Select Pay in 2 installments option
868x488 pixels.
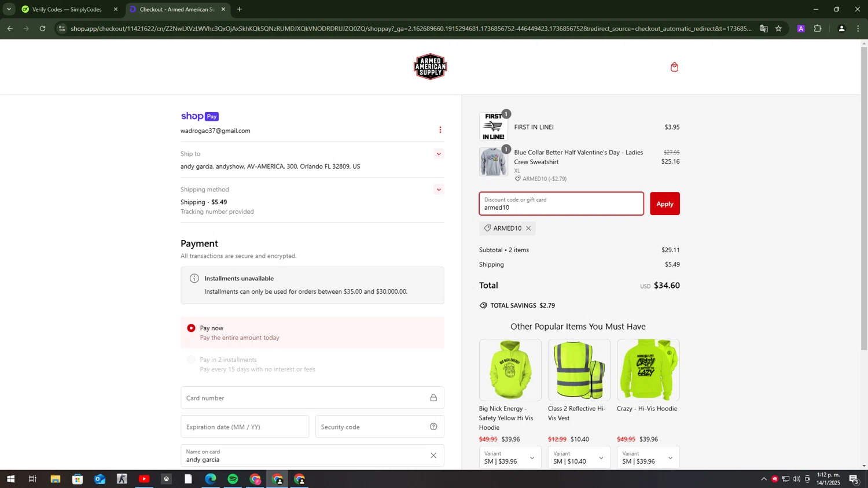pyautogui.click(x=191, y=360)
